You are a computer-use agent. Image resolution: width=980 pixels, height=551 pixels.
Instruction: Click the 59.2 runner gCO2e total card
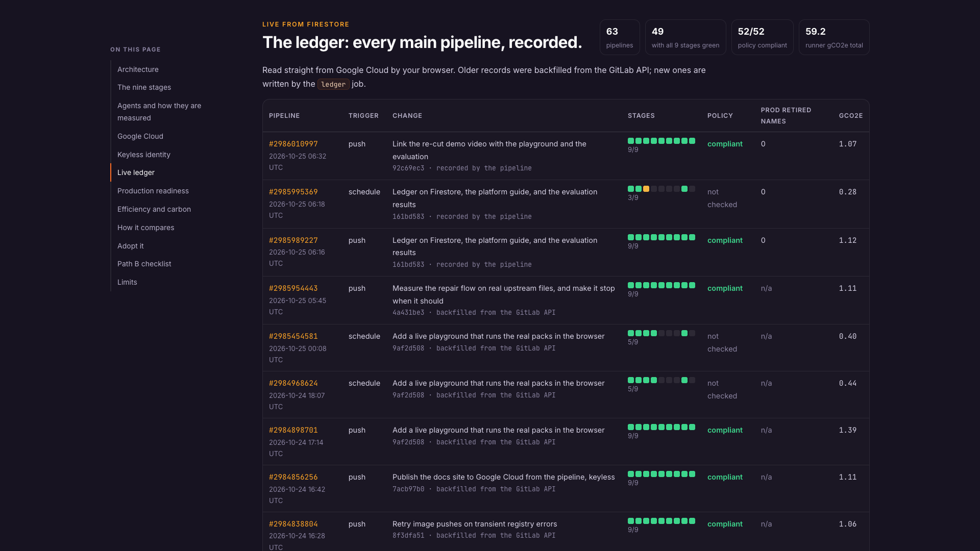tap(834, 37)
